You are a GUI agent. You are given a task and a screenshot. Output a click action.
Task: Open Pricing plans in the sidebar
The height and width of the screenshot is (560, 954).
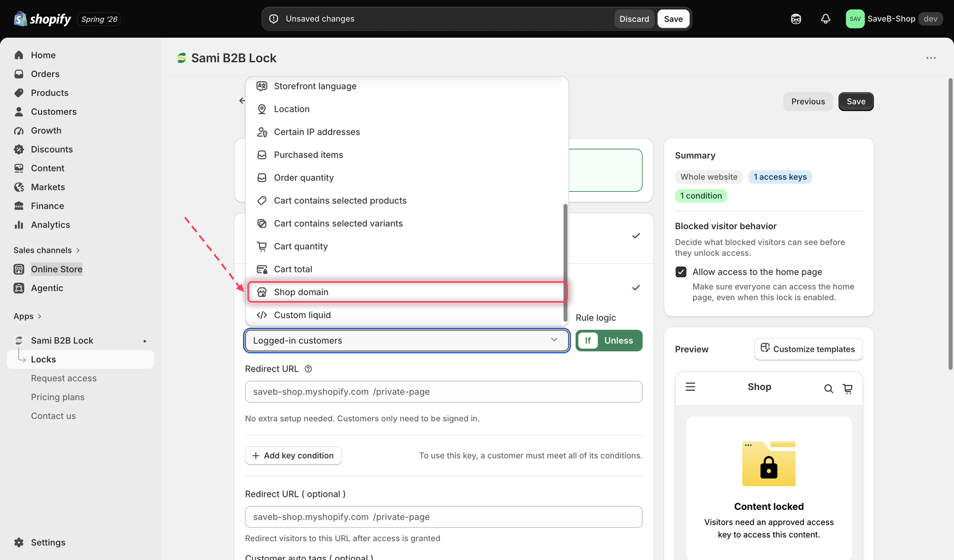click(x=58, y=397)
